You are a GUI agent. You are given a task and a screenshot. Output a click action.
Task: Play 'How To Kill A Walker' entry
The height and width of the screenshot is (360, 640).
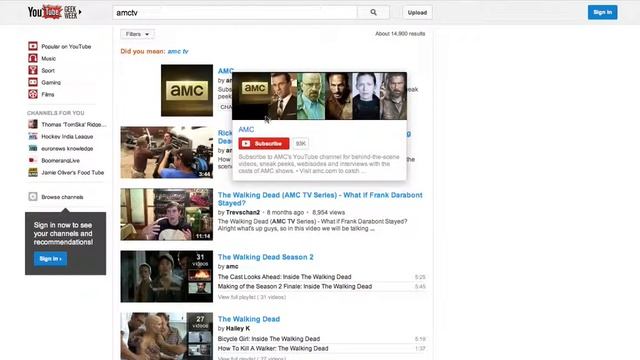click(x=273, y=349)
